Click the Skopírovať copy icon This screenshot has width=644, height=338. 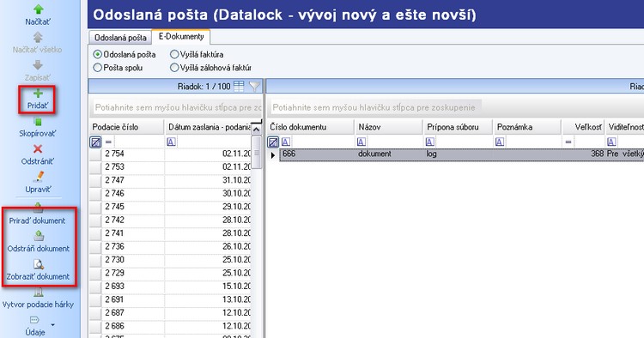pos(38,122)
